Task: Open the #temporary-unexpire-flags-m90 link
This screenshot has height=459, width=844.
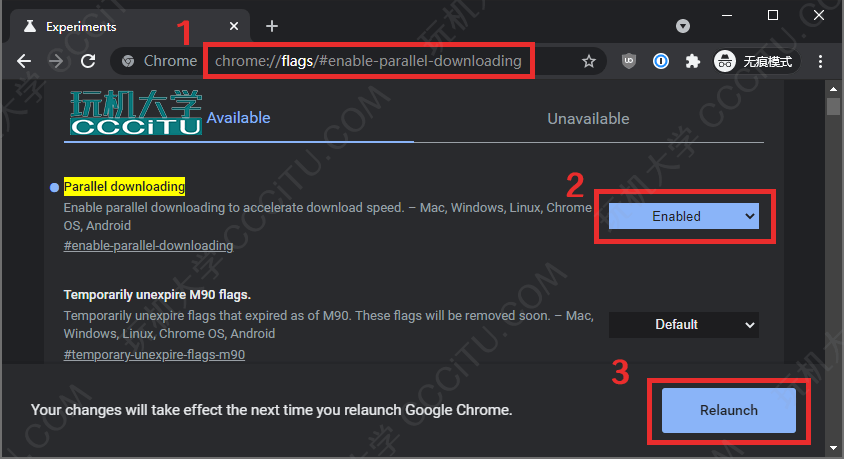Action: (154, 354)
